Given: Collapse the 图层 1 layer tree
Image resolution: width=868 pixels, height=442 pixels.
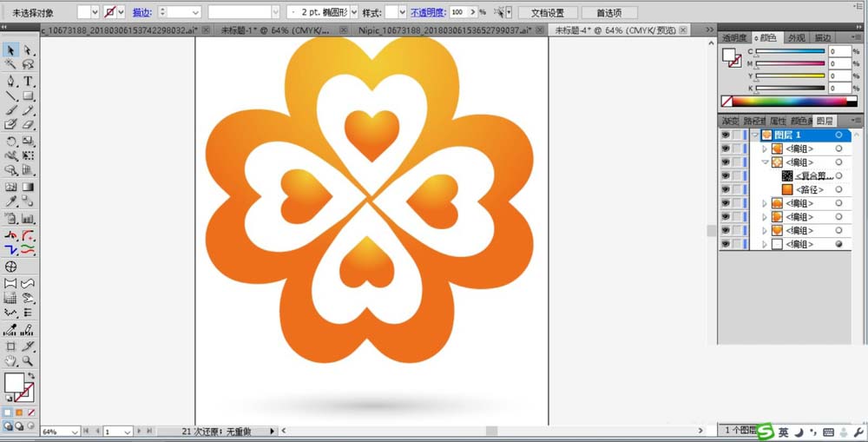Looking at the screenshot, I should click(x=756, y=135).
